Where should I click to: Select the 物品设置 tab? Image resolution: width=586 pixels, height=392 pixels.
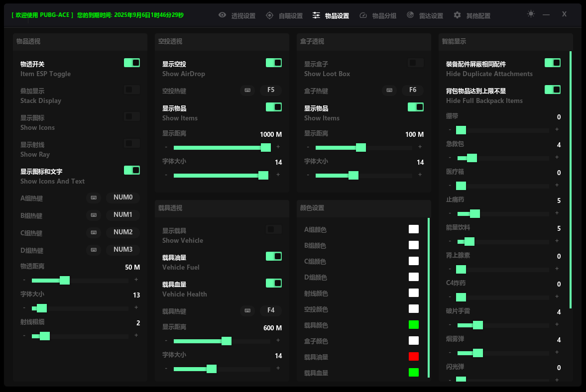331,16
